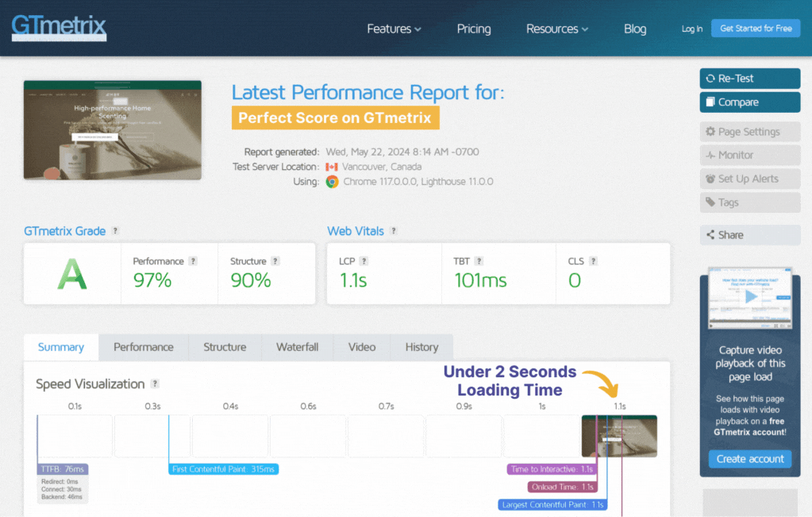Screen dimensions: 812x517
Task: Click the website screenshot thumbnail
Action: click(x=113, y=130)
